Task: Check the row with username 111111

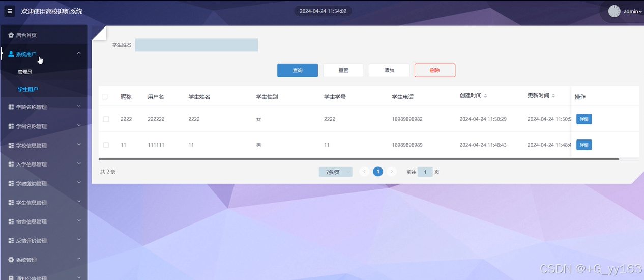Action: [x=106, y=145]
